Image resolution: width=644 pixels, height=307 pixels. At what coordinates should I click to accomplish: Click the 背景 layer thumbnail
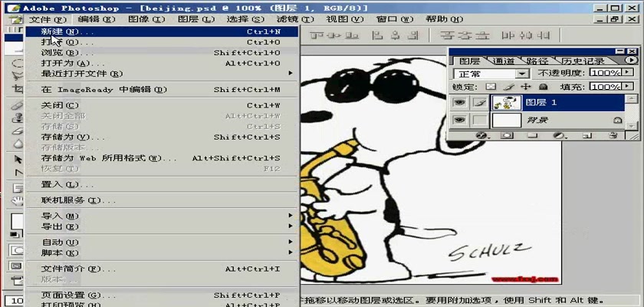click(507, 120)
